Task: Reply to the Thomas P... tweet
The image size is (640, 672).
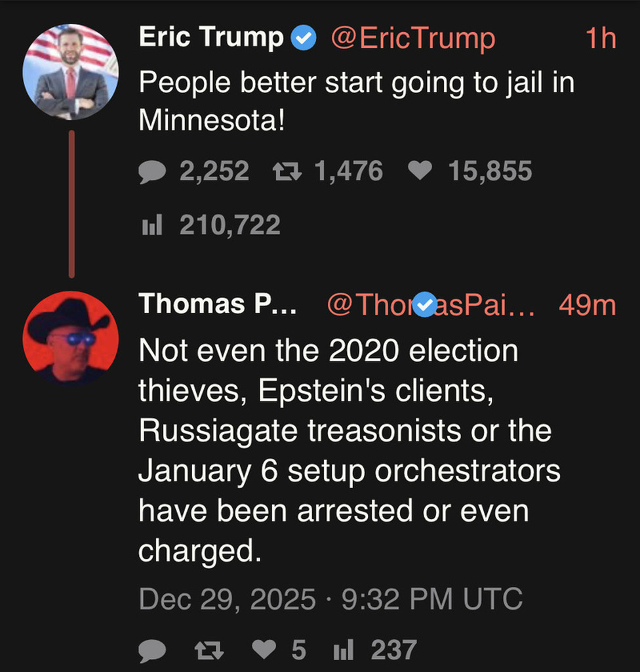Action: pyautogui.click(x=151, y=651)
